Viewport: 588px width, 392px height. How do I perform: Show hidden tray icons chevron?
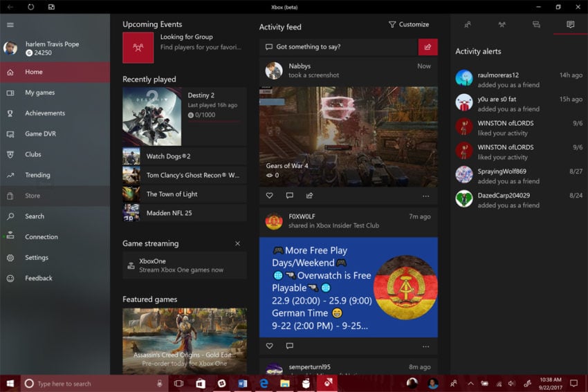[470, 384]
